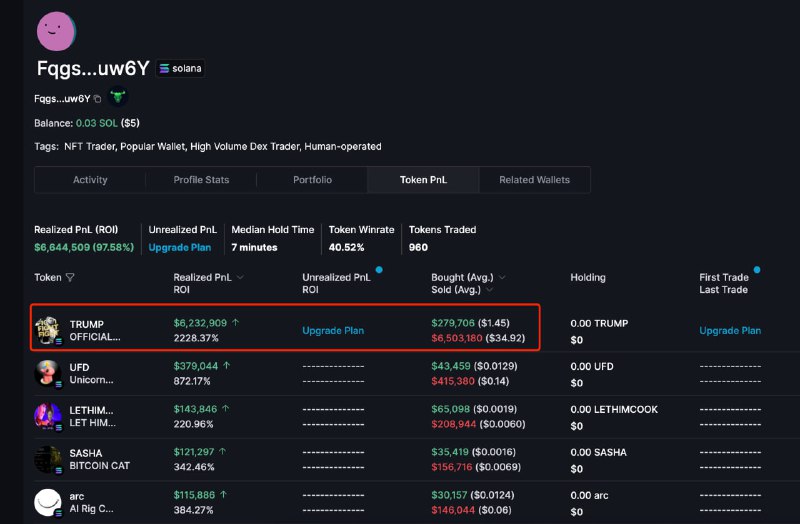Click the LETHIM... token name
Viewport: 800px width, 524px height.
tap(92, 416)
